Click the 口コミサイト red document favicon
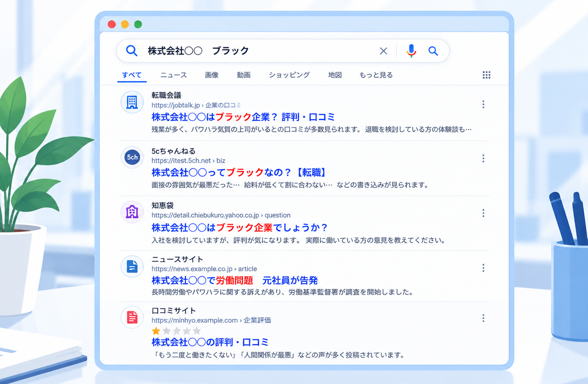Viewport: 588px width, 384px height. (x=132, y=317)
